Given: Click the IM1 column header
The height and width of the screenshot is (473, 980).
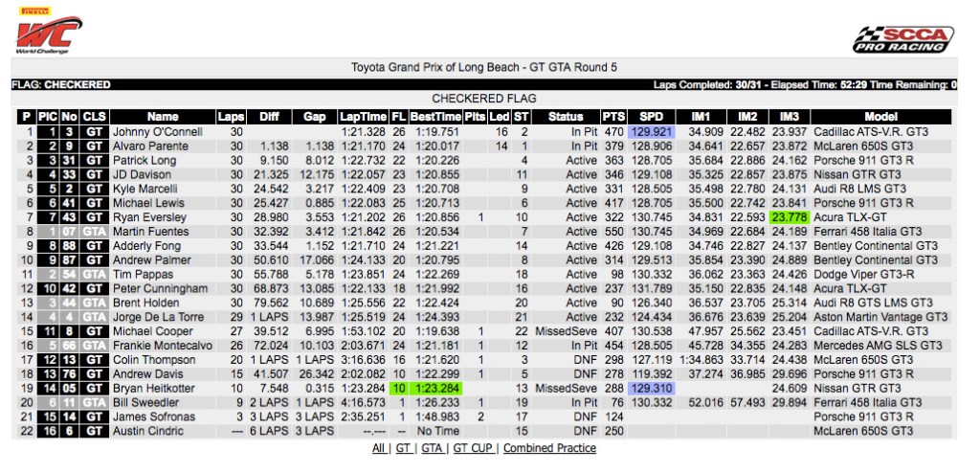Looking at the screenshot, I should point(702,117).
